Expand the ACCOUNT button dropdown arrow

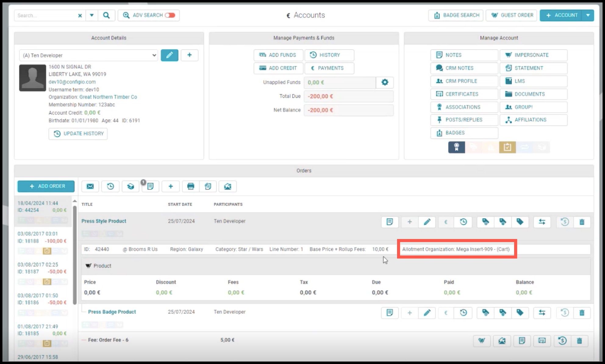coord(588,15)
